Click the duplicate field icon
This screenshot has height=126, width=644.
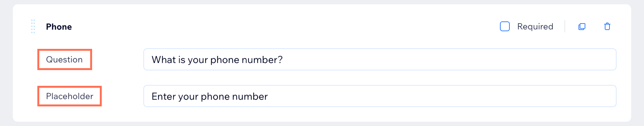pos(582,26)
